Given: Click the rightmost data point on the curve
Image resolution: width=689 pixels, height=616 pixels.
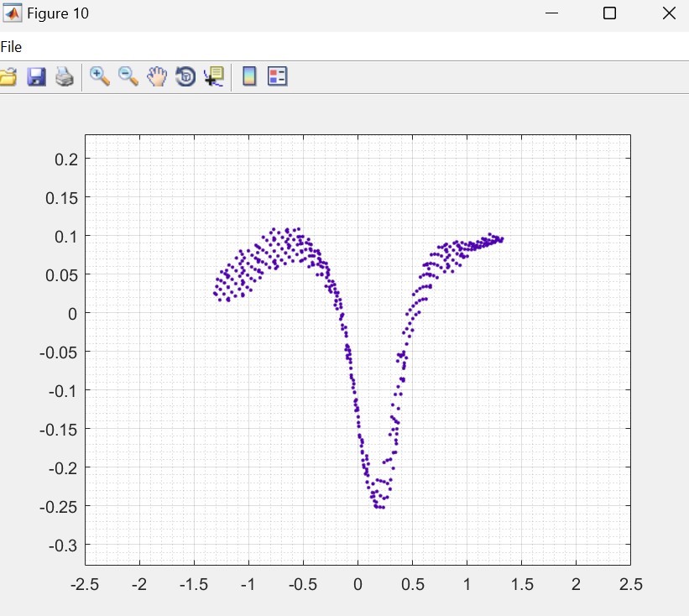Looking at the screenshot, I should coord(502,238).
